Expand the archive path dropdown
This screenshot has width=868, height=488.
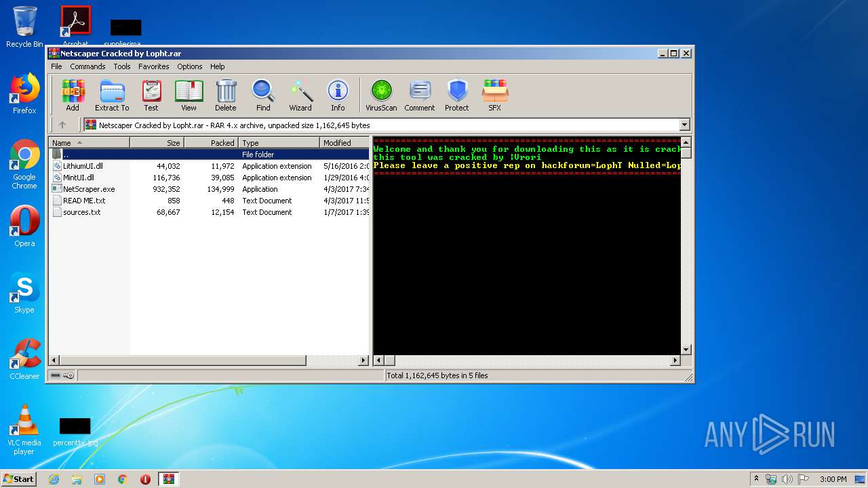[x=684, y=125]
